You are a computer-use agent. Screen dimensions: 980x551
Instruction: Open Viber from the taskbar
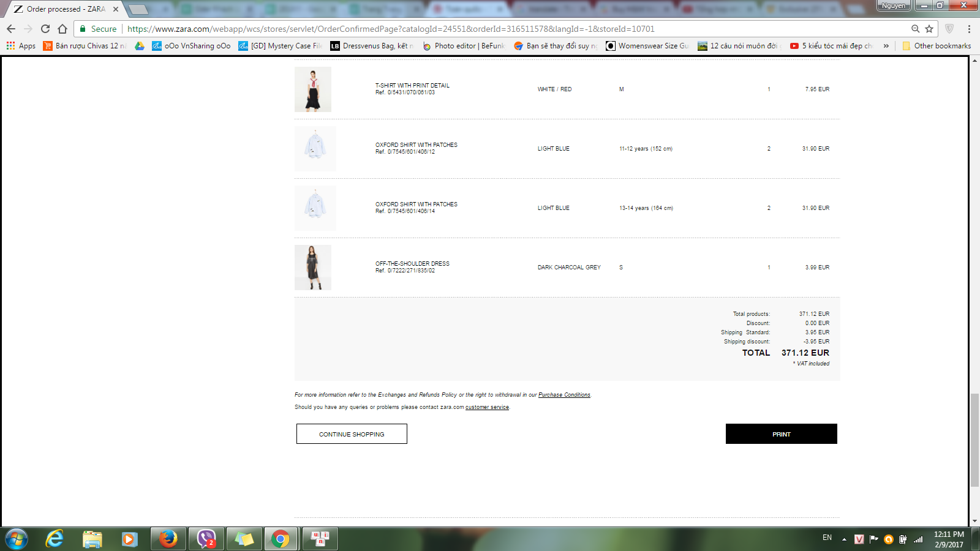[206, 539]
